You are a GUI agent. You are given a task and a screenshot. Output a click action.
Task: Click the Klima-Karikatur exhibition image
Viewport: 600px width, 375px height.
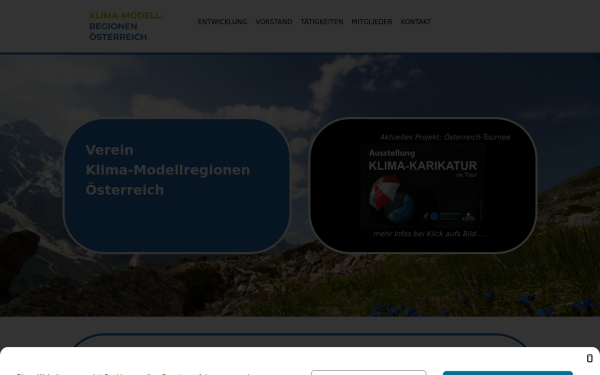point(423,186)
